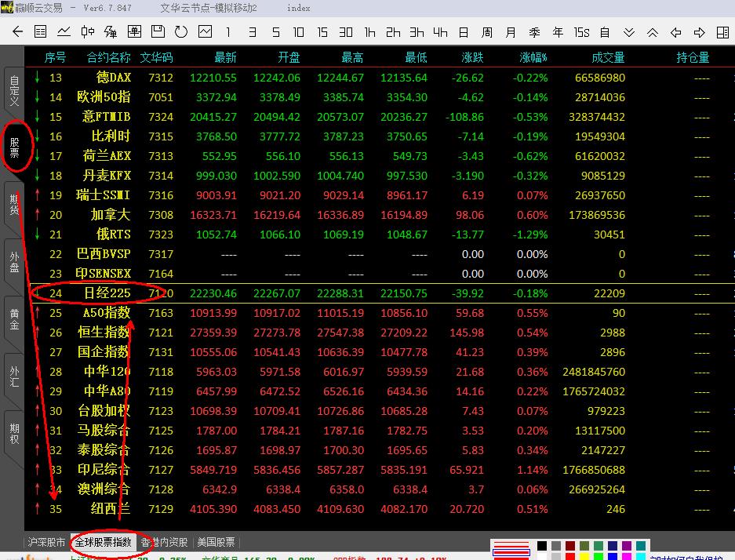The height and width of the screenshot is (560, 735).
Task: Open the quote list icon in toolbar
Action: pyautogui.click(x=40, y=32)
